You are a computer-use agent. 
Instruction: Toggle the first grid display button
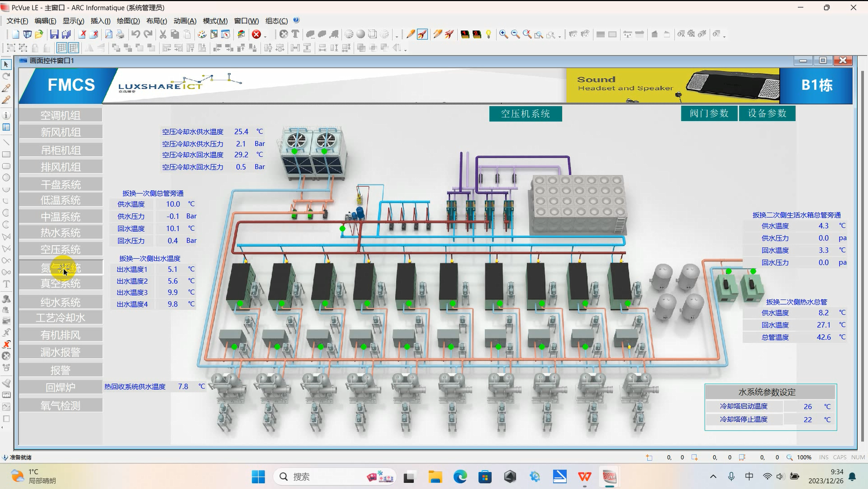(62, 48)
